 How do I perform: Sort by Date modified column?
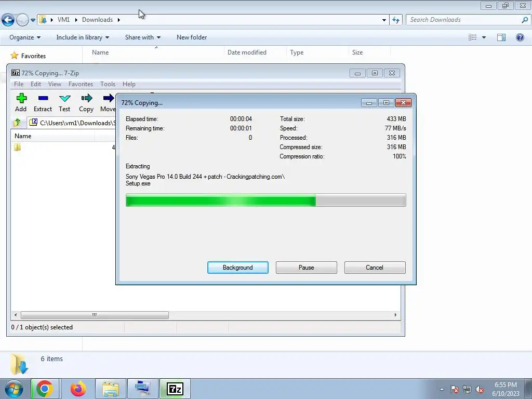255,52
